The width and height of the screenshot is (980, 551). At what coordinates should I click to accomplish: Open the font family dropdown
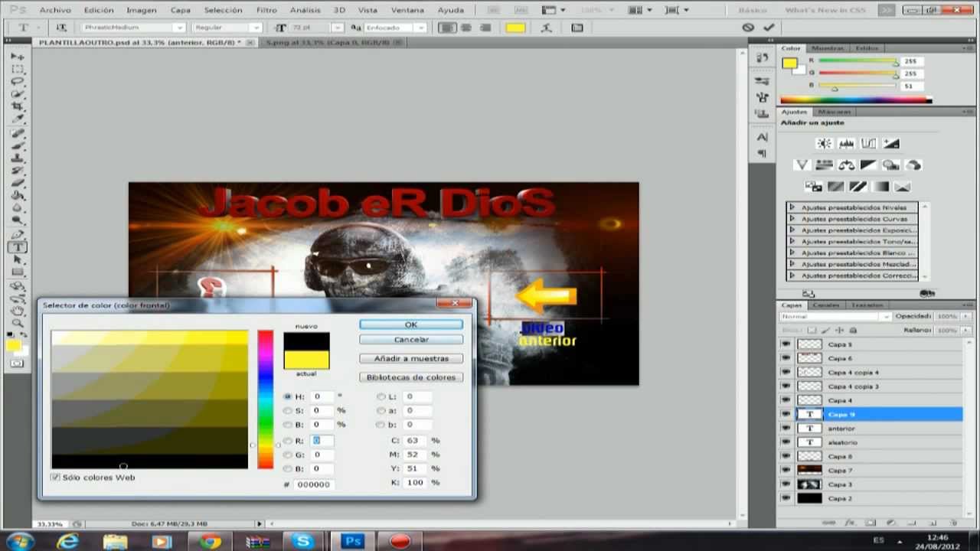[178, 28]
